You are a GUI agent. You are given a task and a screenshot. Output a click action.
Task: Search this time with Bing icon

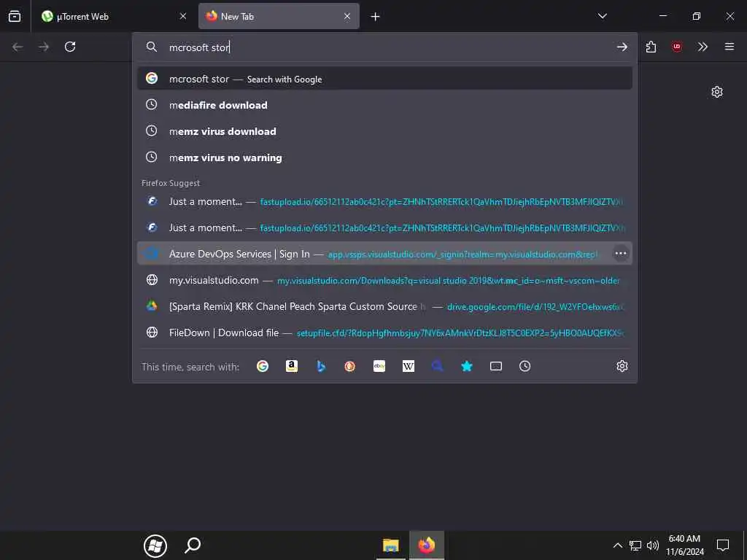(321, 366)
